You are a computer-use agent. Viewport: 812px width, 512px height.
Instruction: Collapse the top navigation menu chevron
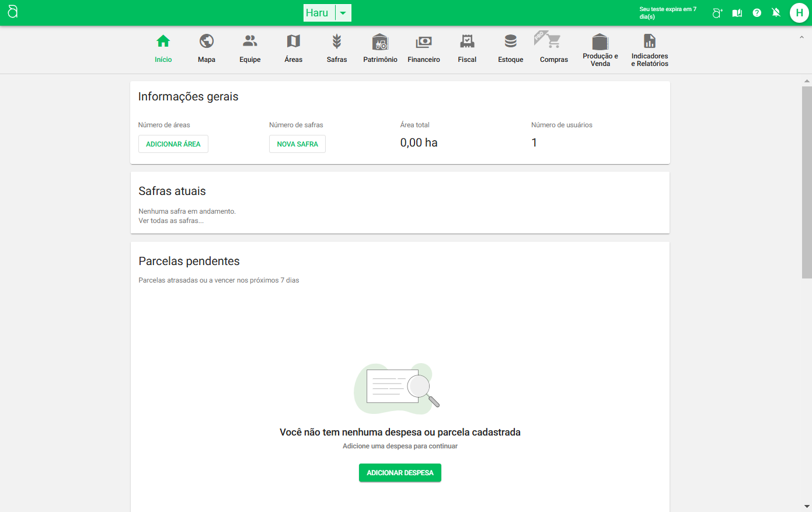tap(801, 37)
